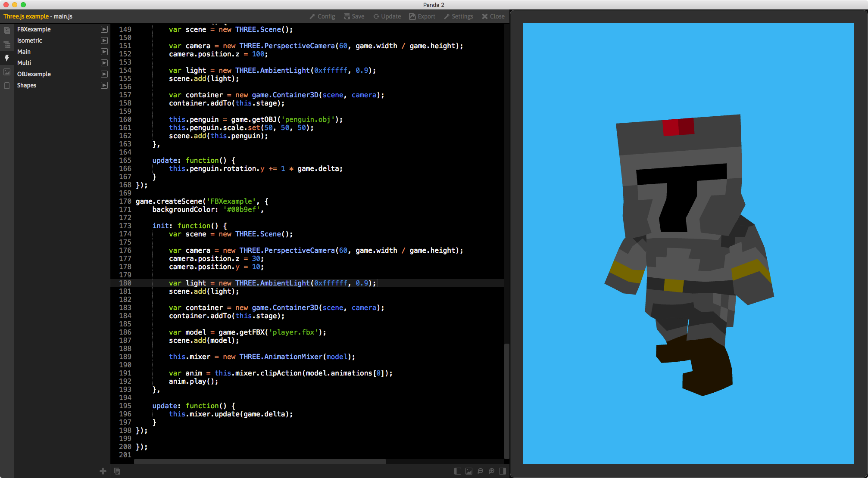Run the Isometric scene with its play button

coord(104,40)
